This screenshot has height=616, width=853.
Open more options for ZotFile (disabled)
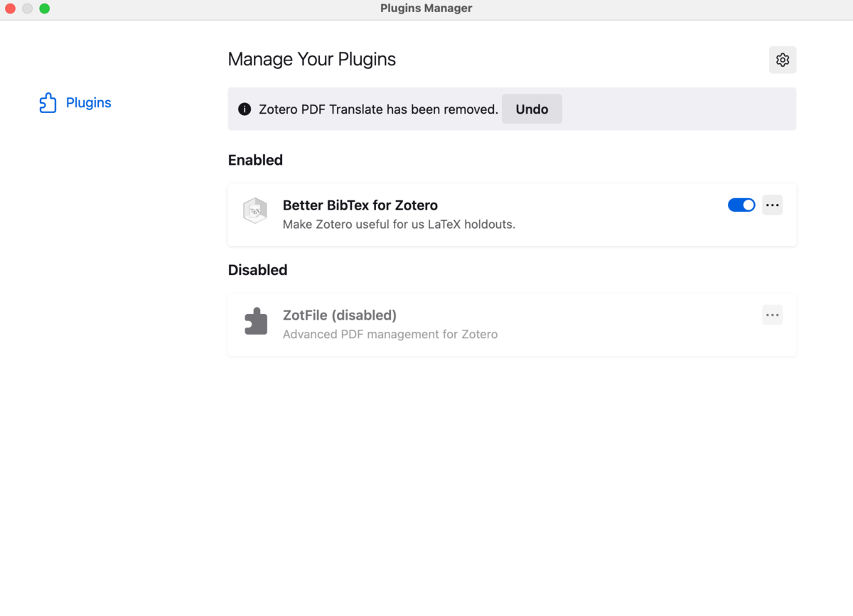pyautogui.click(x=773, y=315)
